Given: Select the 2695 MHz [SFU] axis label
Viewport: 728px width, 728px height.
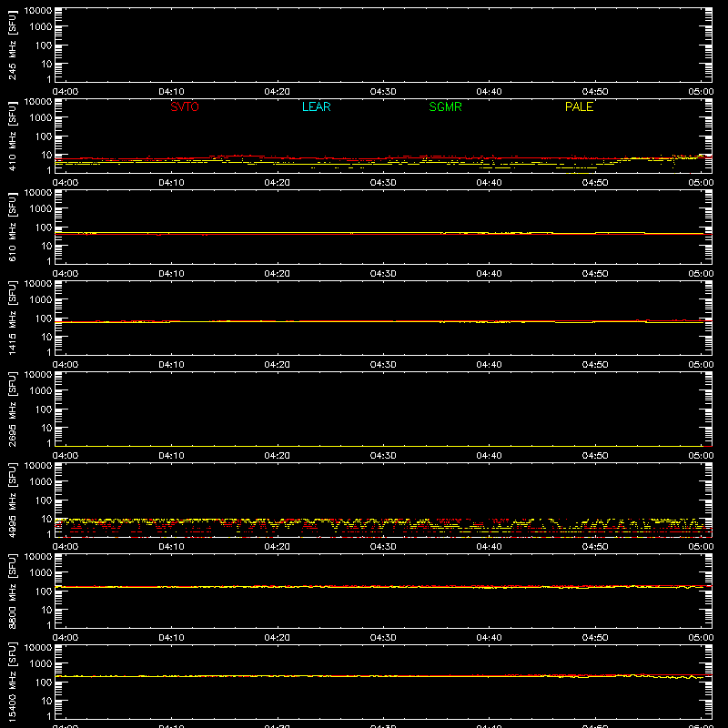Looking at the screenshot, I should coord(12,409).
